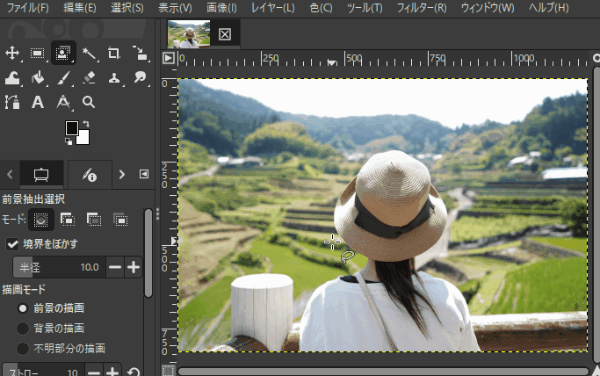Close the image tab
The height and width of the screenshot is (376, 600).
(225, 34)
